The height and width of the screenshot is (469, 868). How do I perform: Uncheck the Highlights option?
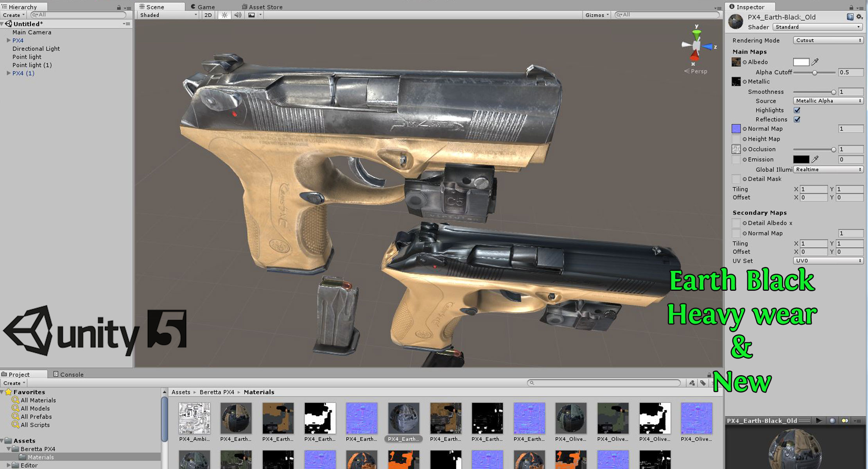(797, 110)
